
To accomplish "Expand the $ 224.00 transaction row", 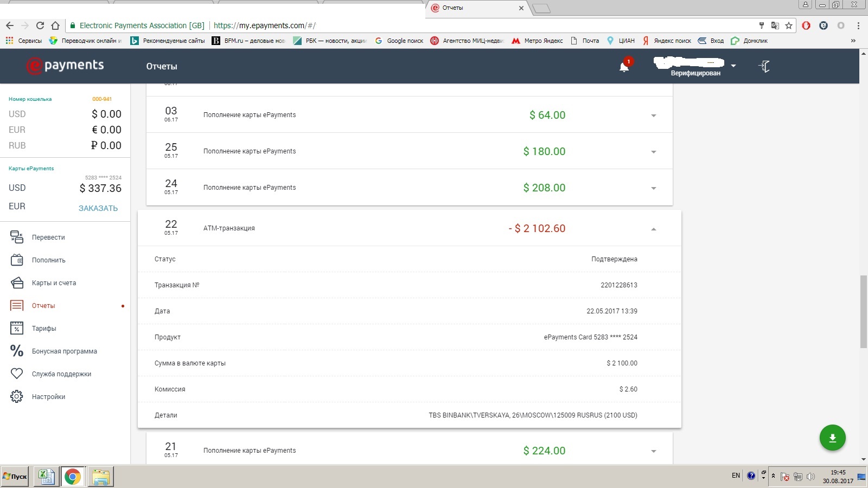I will click(654, 451).
